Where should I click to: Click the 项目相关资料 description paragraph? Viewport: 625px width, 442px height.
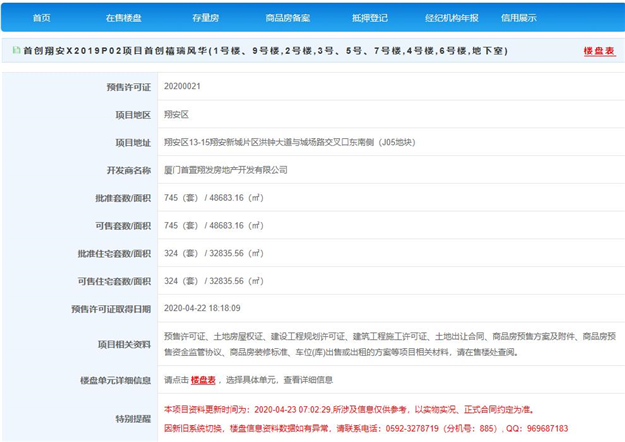tap(390, 344)
